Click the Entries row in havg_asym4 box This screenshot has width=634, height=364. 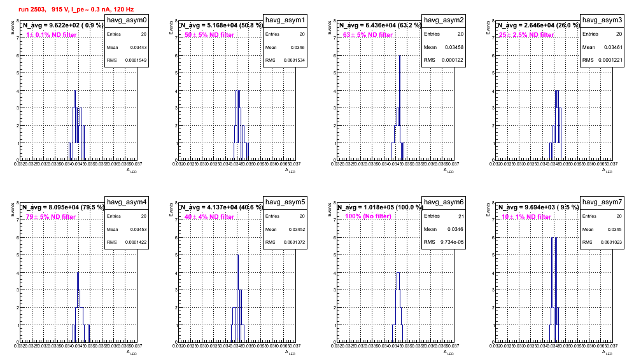coord(127,216)
